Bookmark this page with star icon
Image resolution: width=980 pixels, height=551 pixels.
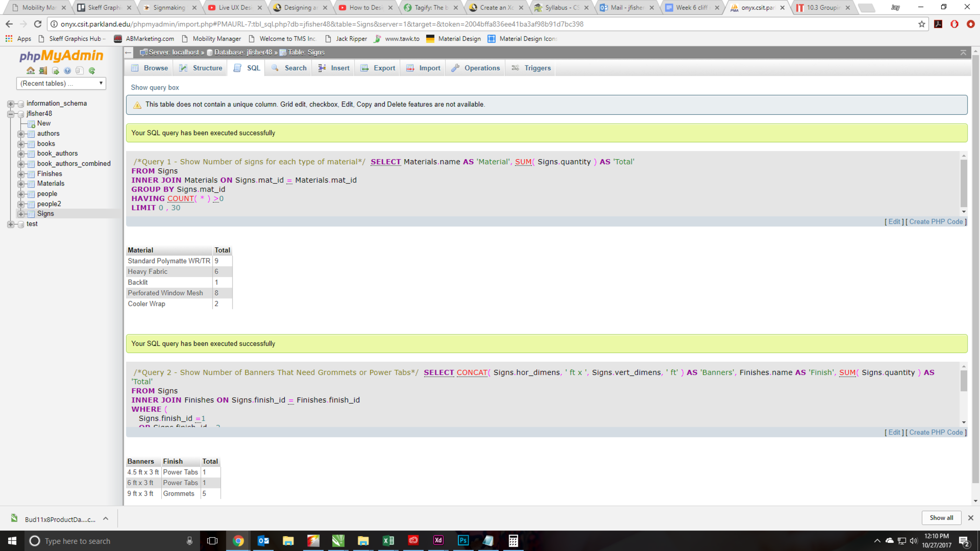pyautogui.click(x=922, y=24)
